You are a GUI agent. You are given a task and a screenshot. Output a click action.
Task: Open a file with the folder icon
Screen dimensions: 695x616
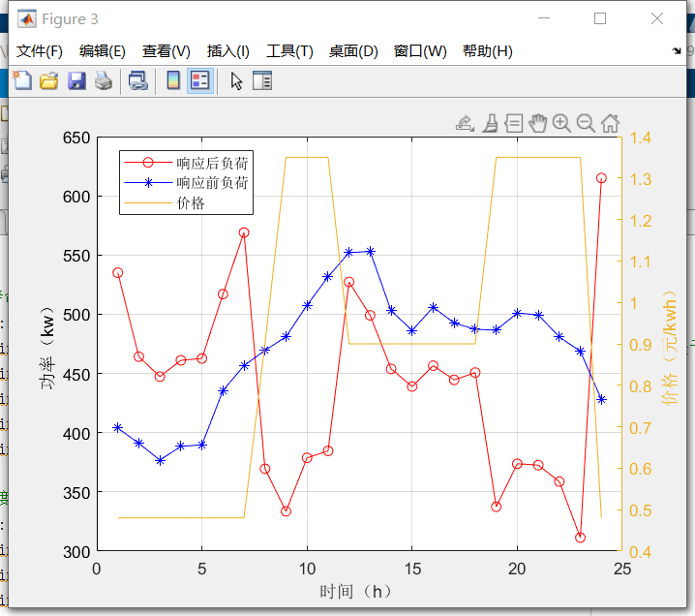coord(48,80)
